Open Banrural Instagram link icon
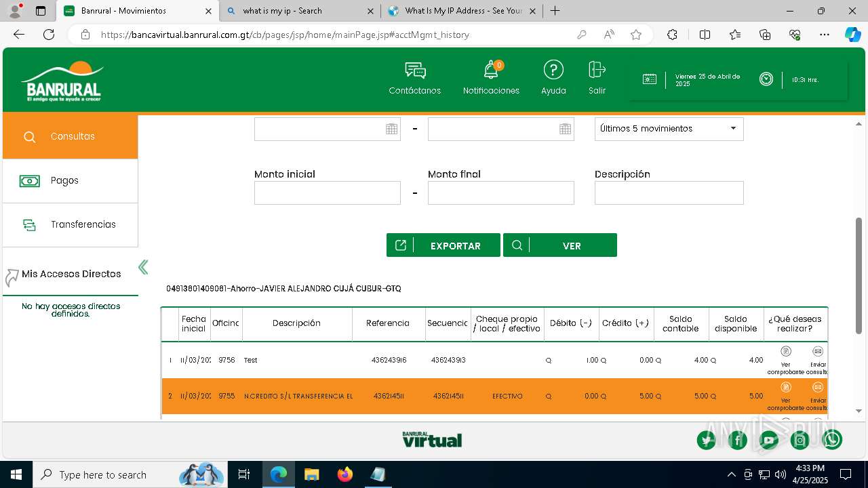868x488 pixels. point(800,441)
